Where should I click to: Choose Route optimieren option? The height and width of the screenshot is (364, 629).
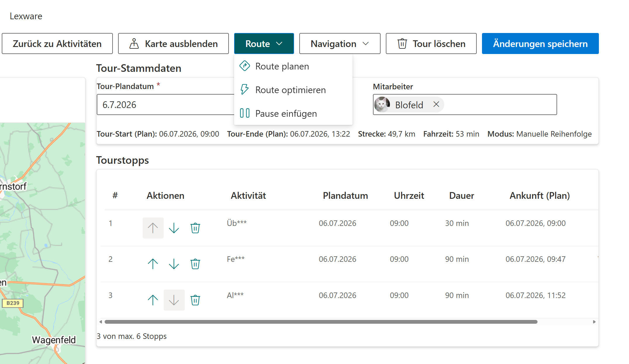point(293,90)
